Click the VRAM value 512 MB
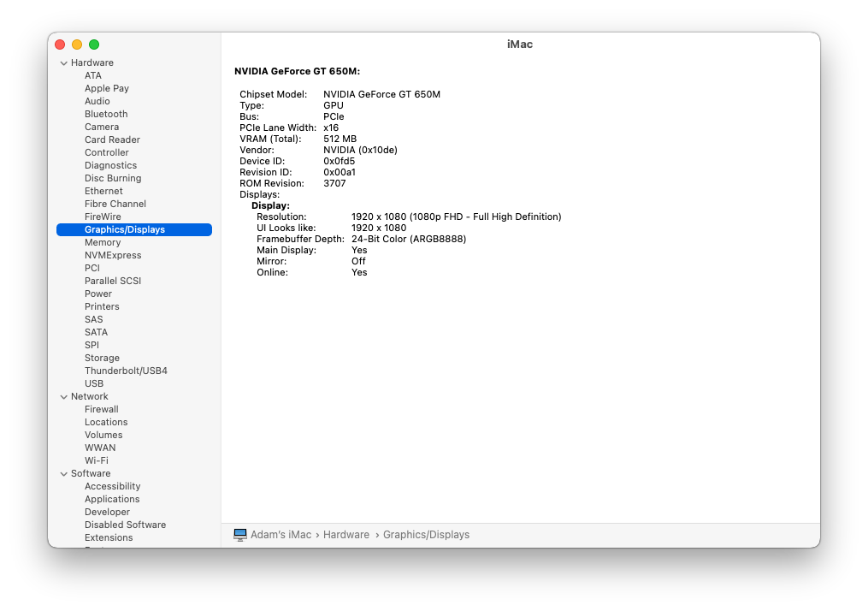 click(x=340, y=139)
